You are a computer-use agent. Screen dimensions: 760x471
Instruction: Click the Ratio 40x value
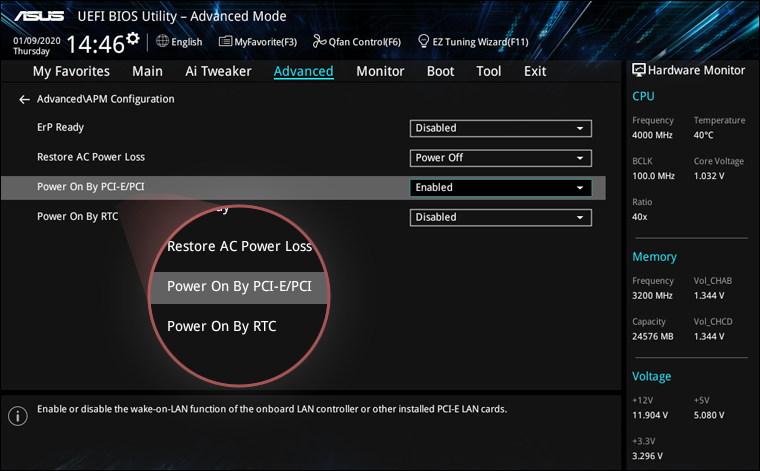[x=639, y=217]
